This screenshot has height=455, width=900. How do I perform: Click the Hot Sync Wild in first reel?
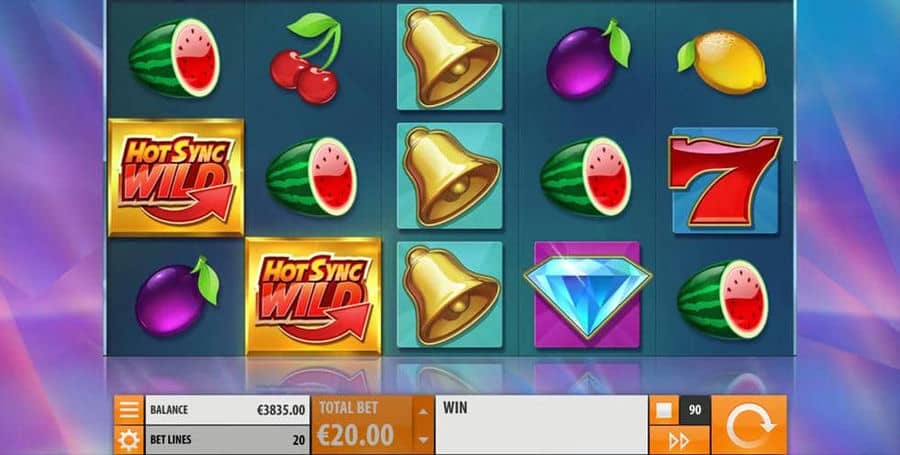pyautogui.click(x=176, y=177)
